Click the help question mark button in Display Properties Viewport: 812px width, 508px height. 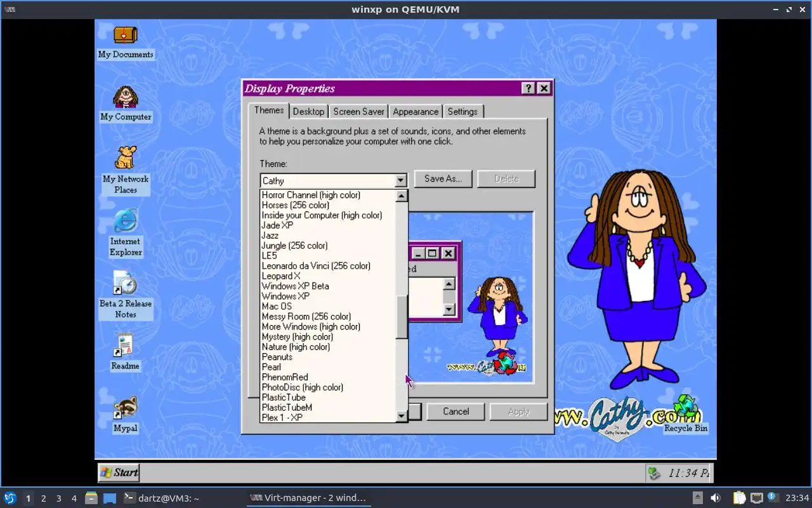[528, 88]
